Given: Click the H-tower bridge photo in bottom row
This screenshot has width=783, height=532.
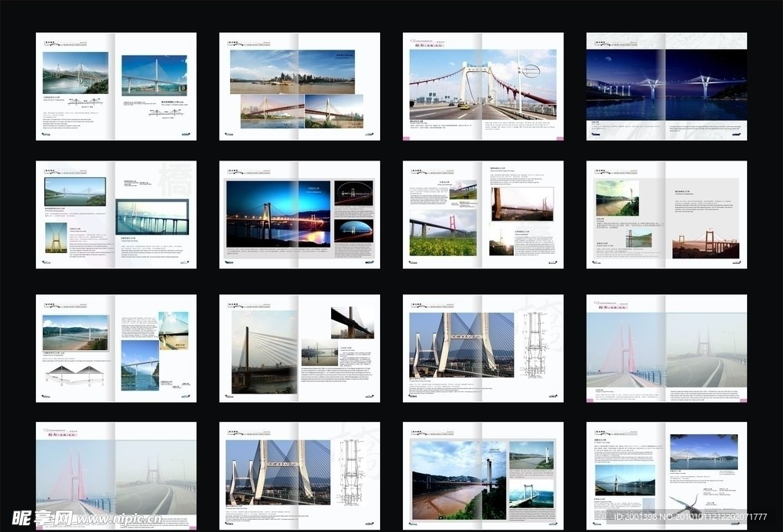Looking at the screenshot, I should (278, 472).
